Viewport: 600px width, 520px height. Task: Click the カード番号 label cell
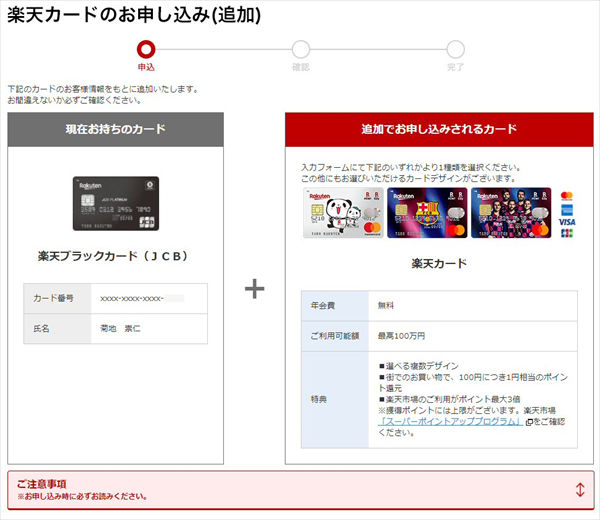(x=57, y=298)
